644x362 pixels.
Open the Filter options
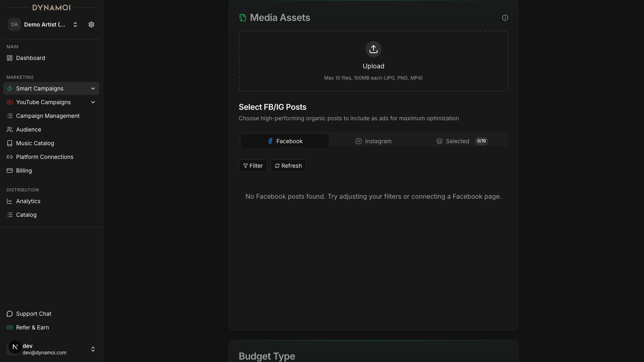(x=253, y=166)
